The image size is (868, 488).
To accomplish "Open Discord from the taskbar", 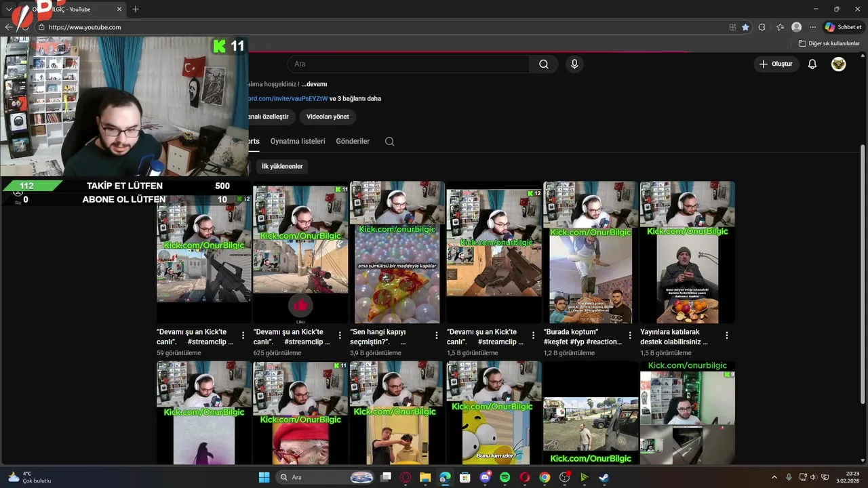I will [x=486, y=477].
